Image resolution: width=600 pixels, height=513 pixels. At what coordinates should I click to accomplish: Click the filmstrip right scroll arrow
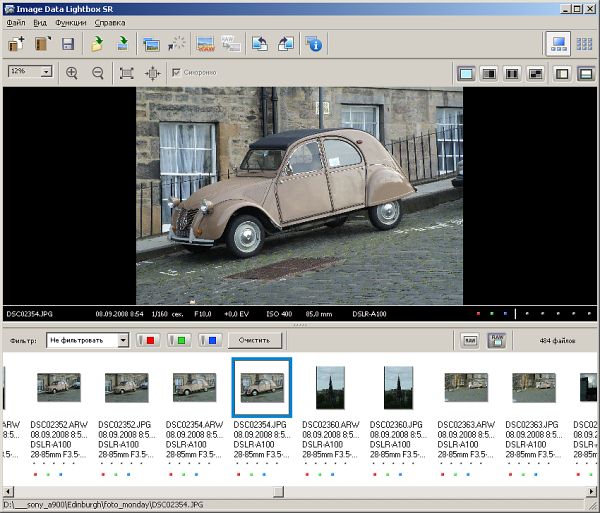pyautogui.click(x=592, y=492)
